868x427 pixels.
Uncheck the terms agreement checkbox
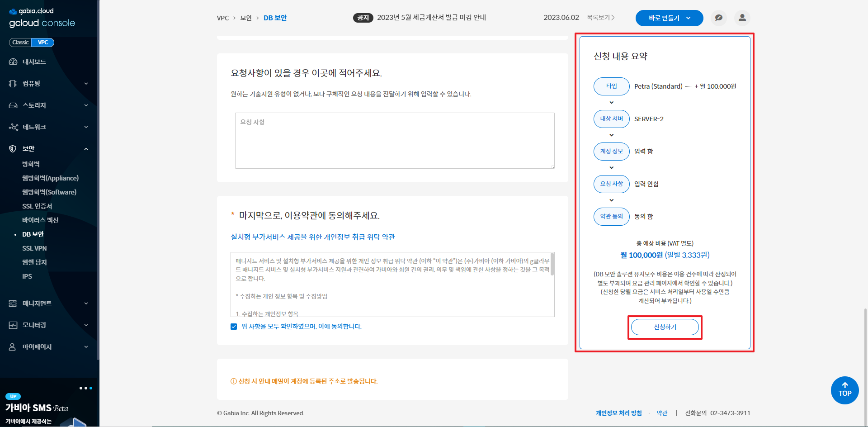pyautogui.click(x=234, y=327)
